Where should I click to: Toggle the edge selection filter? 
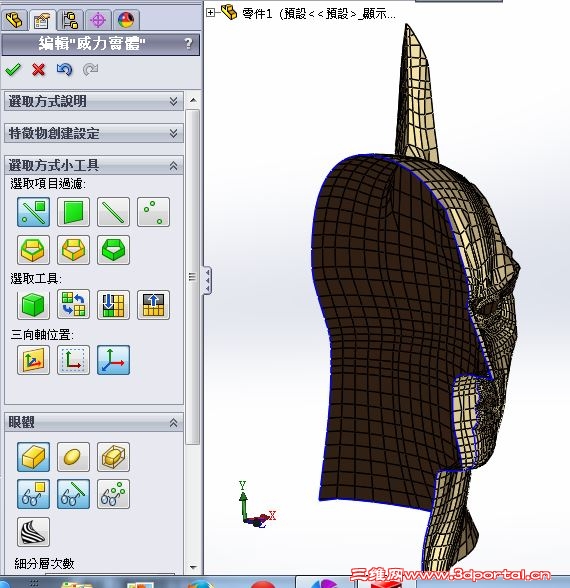pyautogui.click(x=113, y=212)
